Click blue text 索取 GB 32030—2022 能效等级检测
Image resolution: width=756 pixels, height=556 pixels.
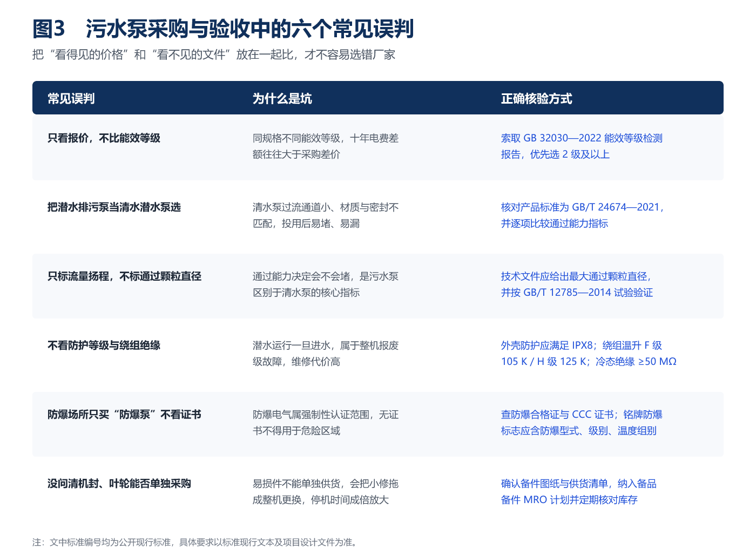tap(582, 138)
